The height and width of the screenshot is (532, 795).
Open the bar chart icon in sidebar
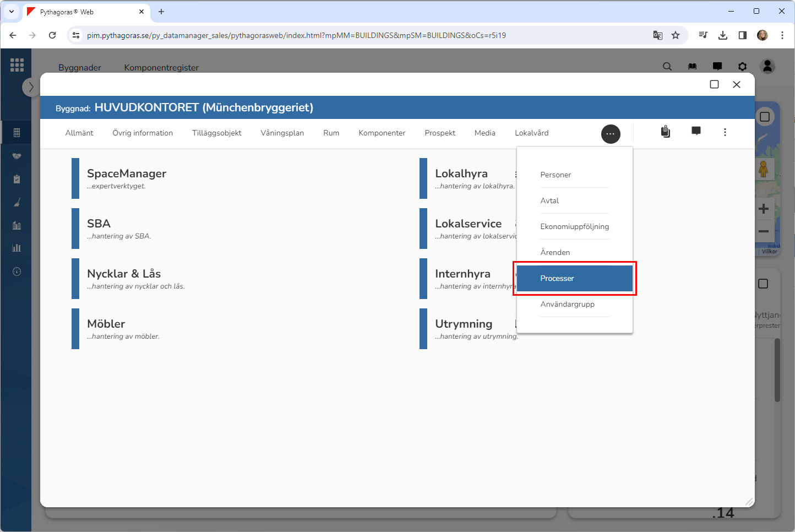[x=17, y=248]
